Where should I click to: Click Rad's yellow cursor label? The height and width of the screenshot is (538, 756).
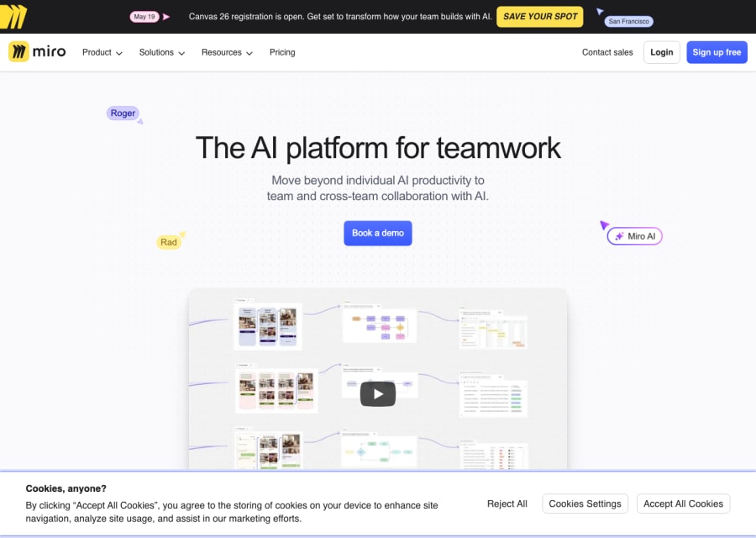pyautogui.click(x=169, y=241)
